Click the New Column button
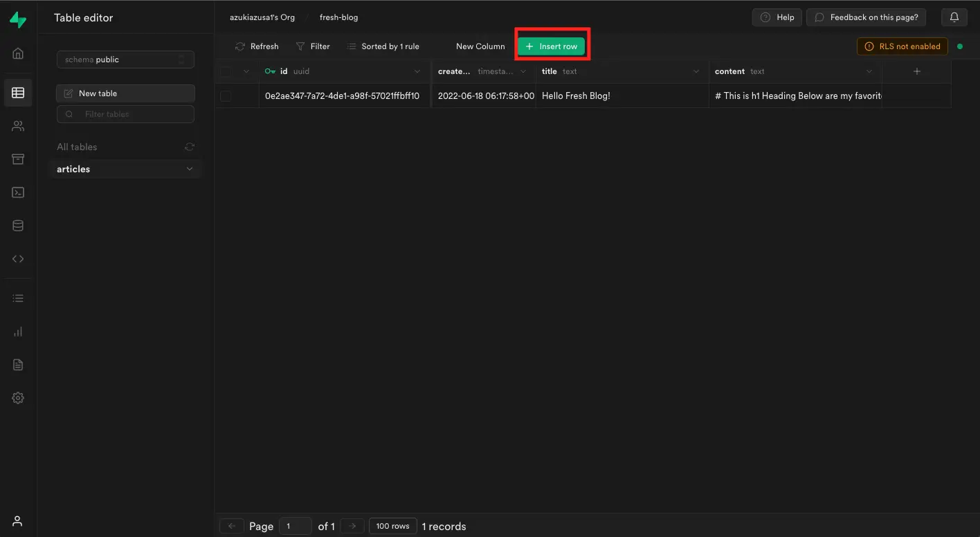The height and width of the screenshot is (537, 980). pyautogui.click(x=480, y=46)
